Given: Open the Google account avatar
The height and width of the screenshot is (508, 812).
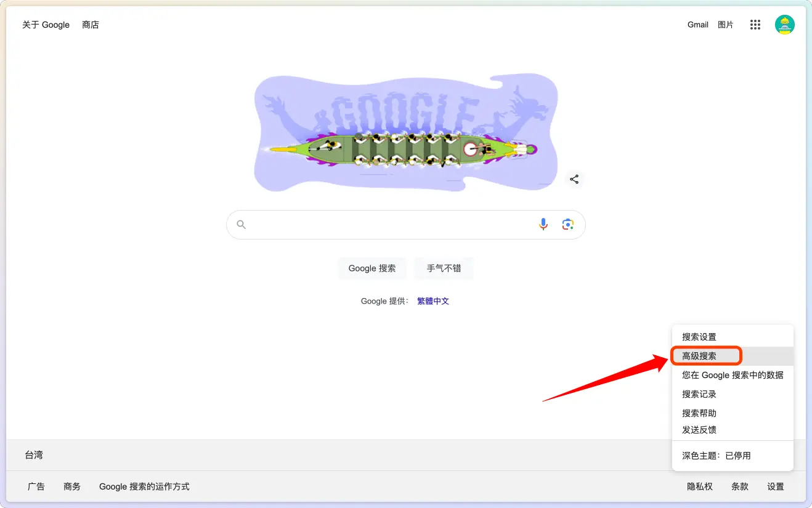Looking at the screenshot, I should (x=785, y=25).
